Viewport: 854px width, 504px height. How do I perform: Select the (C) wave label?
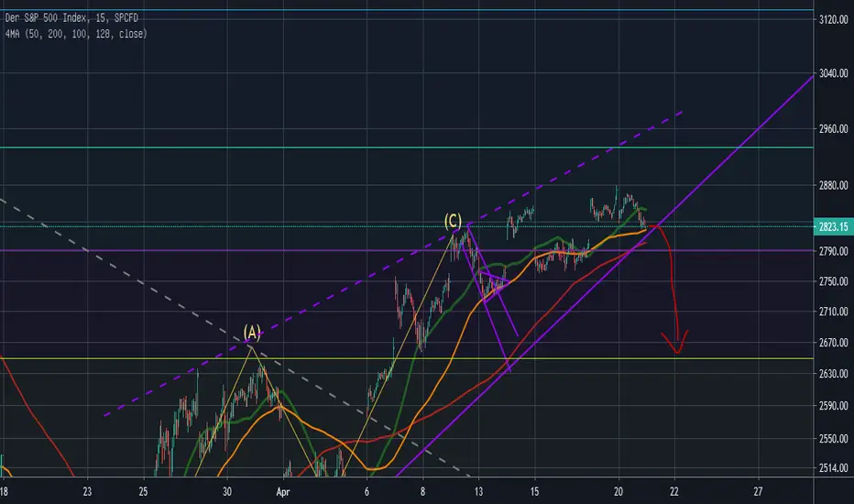click(x=454, y=221)
